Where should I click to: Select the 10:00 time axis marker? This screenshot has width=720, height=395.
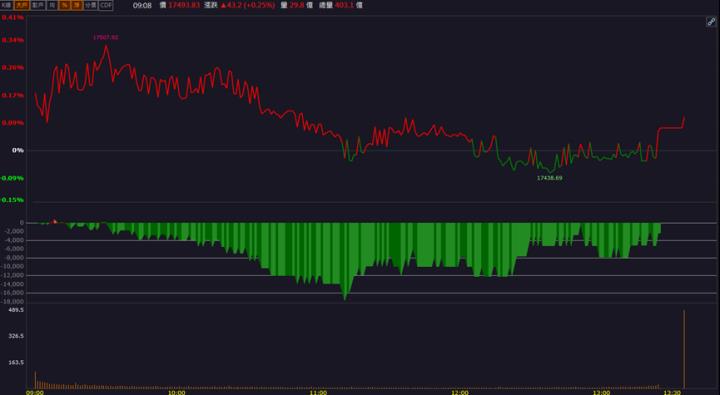point(176,392)
